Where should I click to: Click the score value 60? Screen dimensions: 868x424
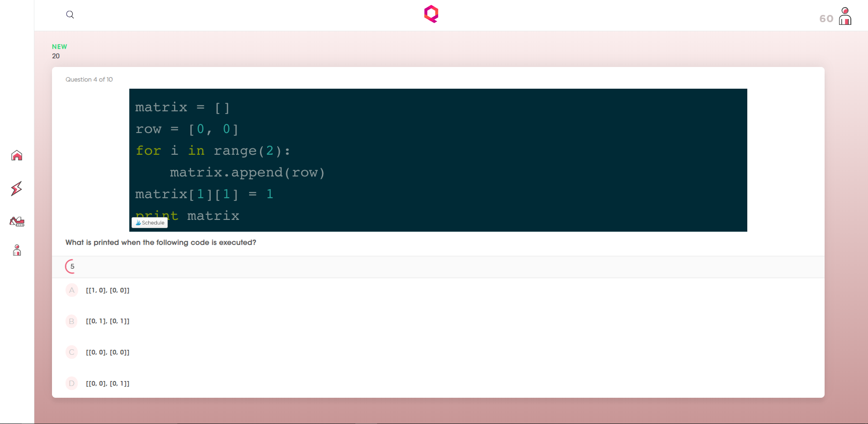[x=826, y=19]
